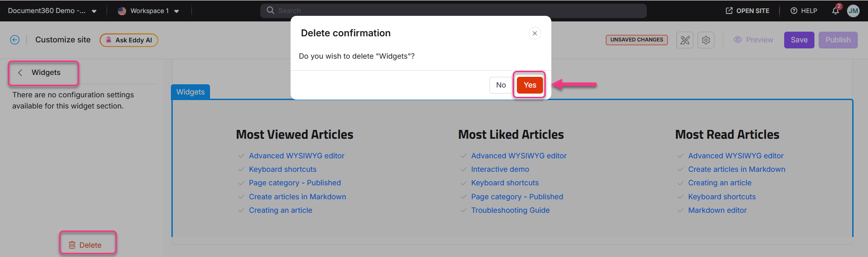Expand the Document360 Demo project dropdown
The width and height of the screenshot is (868, 257).
pos(52,11)
